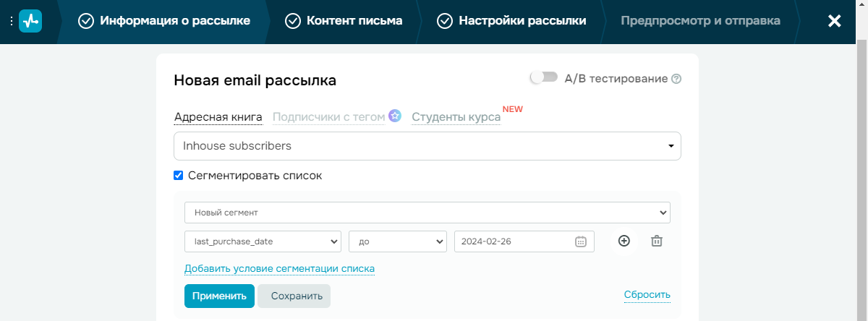Open the Inhouse subscribers address book dropdown
868x321 pixels.
tap(427, 146)
